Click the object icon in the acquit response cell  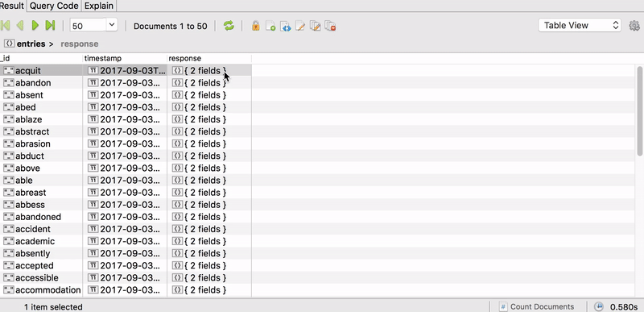click(x=177, y=71)
